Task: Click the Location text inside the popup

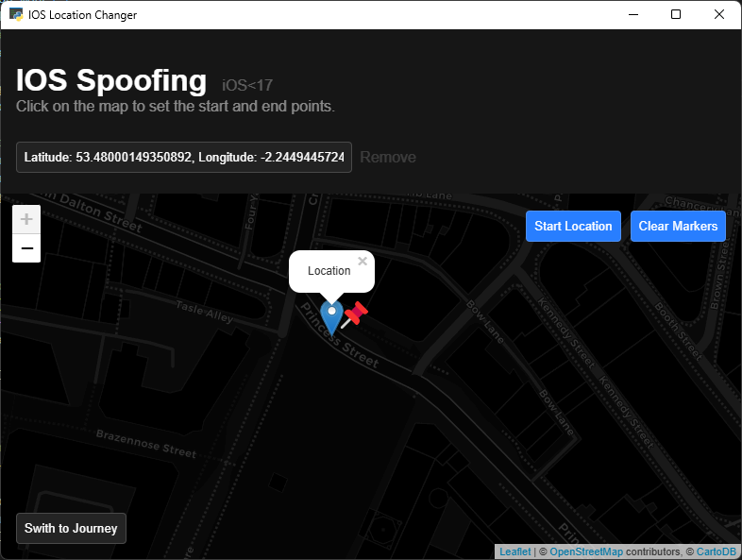Action: point(329,271)
